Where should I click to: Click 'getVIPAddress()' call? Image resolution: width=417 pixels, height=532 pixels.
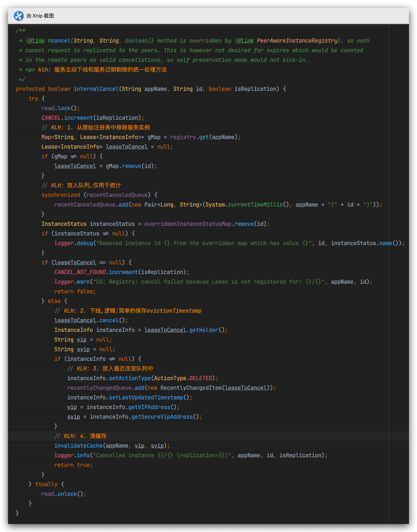click(152, 407)
